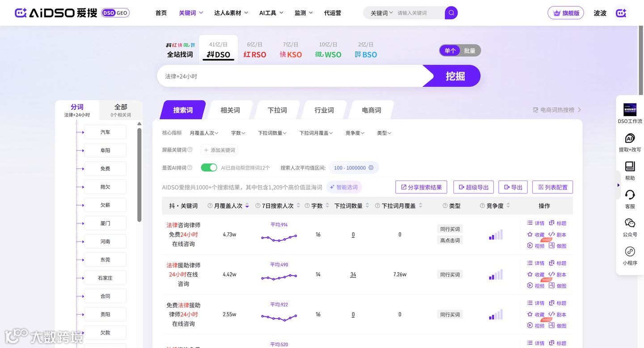644x348 pixels.
Task: Select the 单个 mode option
Action: (450, 50)
